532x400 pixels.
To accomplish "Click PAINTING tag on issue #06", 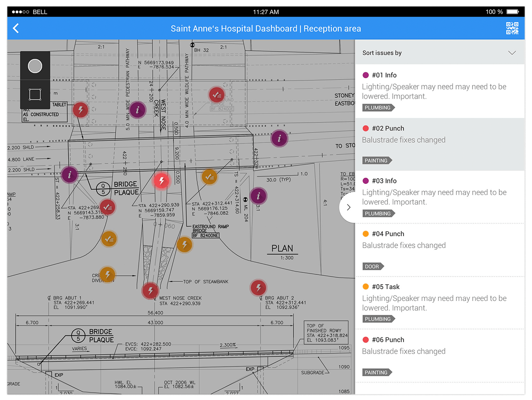I will 377,373.
